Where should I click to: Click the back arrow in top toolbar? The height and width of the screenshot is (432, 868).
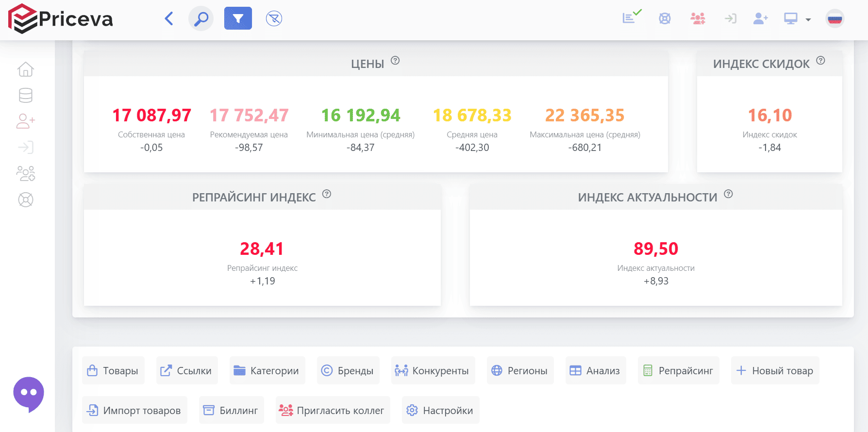pos(169,19)
